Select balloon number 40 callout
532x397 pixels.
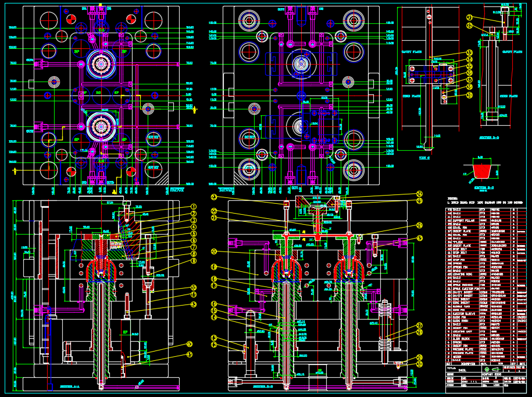tap(190, 345)
